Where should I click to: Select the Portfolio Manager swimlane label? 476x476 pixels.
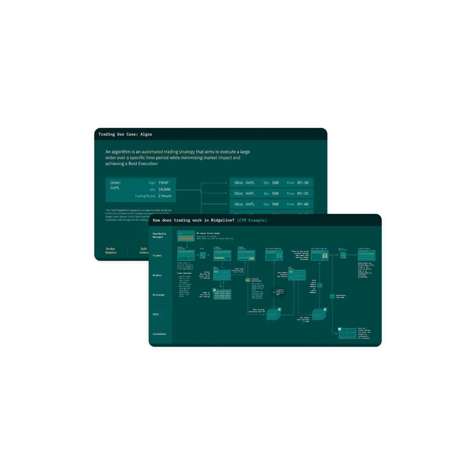(159, 235)
